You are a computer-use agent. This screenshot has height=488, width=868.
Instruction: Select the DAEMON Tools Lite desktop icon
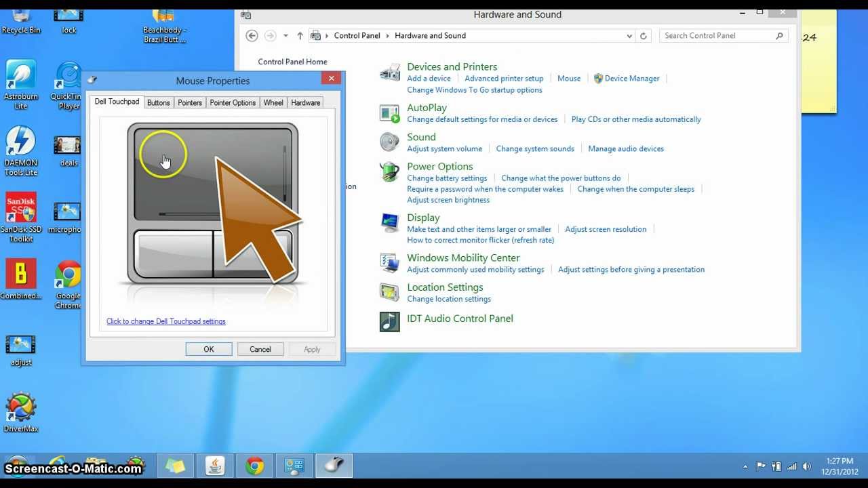coord(21,152)
